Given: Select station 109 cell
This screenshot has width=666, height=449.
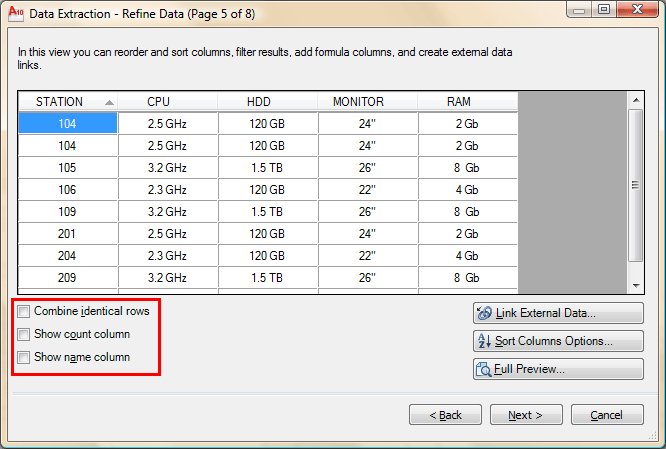Looking at the screenshot, I should click(x=68, y=212).
